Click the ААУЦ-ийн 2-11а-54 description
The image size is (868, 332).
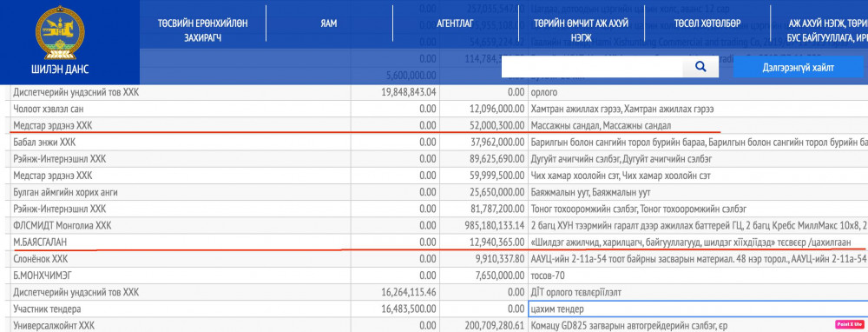click(698, 259)
